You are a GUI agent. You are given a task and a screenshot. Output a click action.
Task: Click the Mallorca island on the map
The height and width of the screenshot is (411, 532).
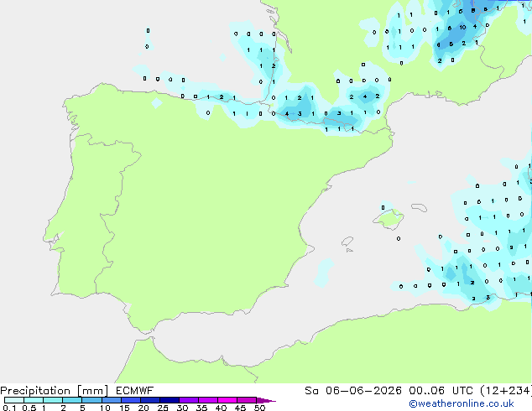click(x=389, y=219)
